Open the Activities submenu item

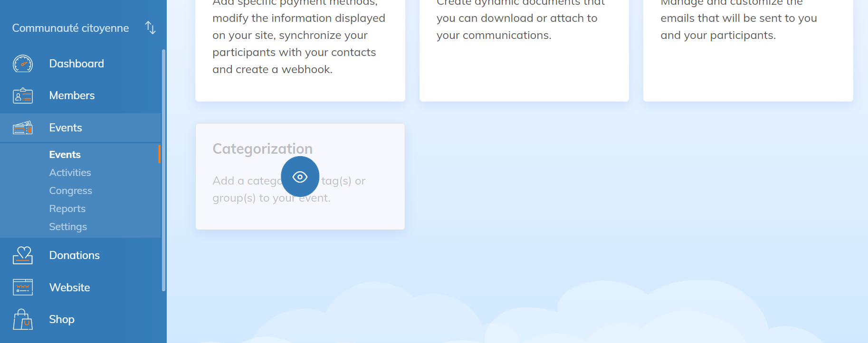(x=70, y=173)
